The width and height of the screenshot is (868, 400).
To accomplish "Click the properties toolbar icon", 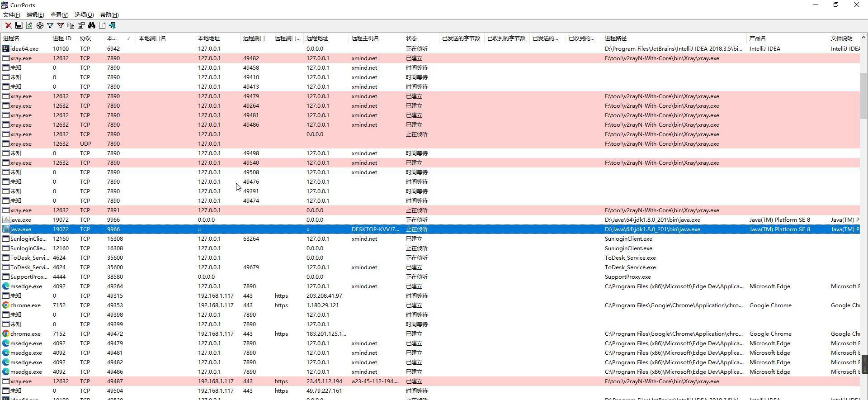I will [81, 26].
